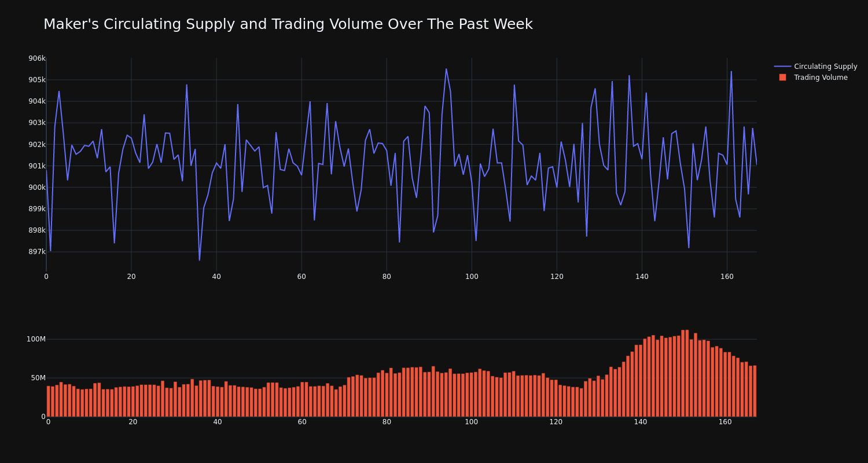Click the blue Circulating Supply legend line
Viewport: 868px width, 463px height.
pos(782,67)
